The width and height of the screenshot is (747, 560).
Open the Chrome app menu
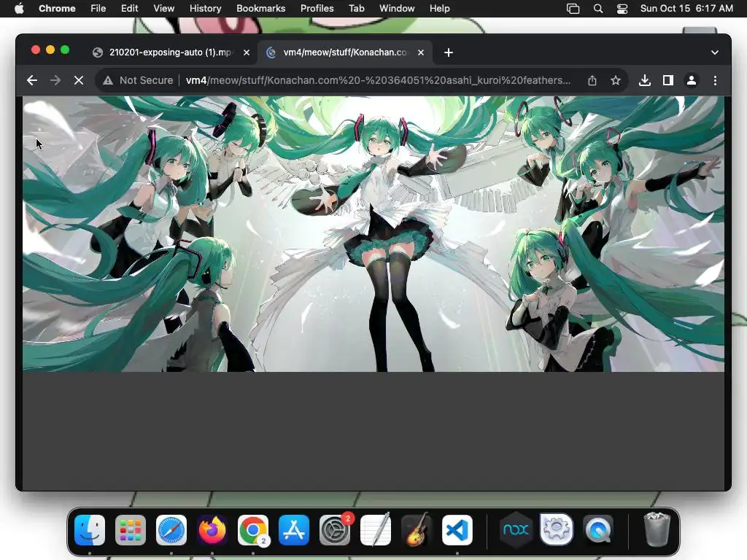[x=57, y=8]
